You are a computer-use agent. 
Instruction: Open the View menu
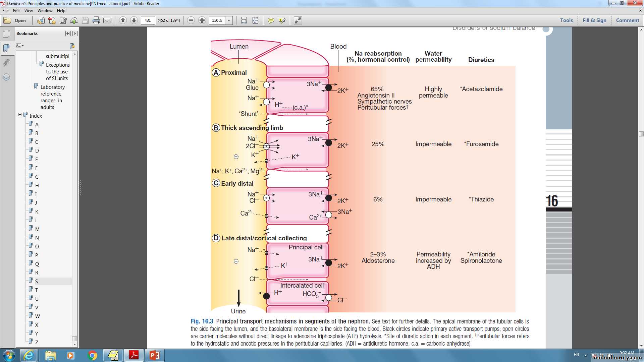(29, 11)
